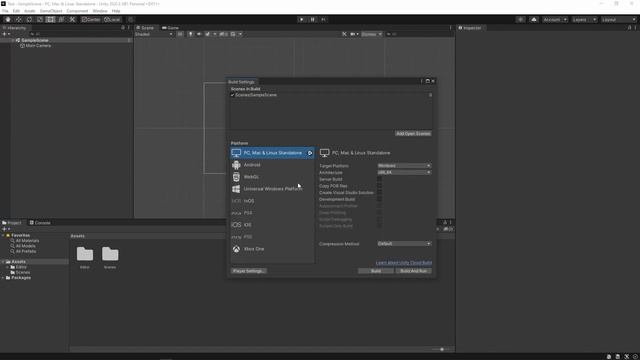Click the Cloud services icon
The image size is (640, 360).
pyautogui.click(x=534, y=20)
